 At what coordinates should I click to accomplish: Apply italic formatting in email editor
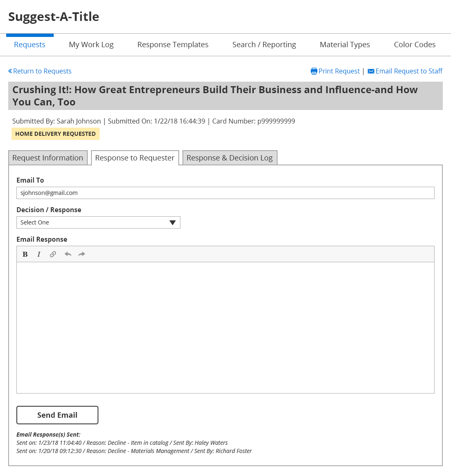click(39, 254)
